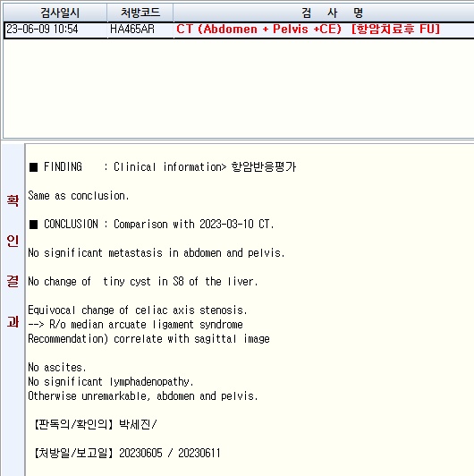Click the 'No change of tiny cyst in S8' line
Viewport: 474px width, 476px height.
pyautogui.click(x=143, y=282)
